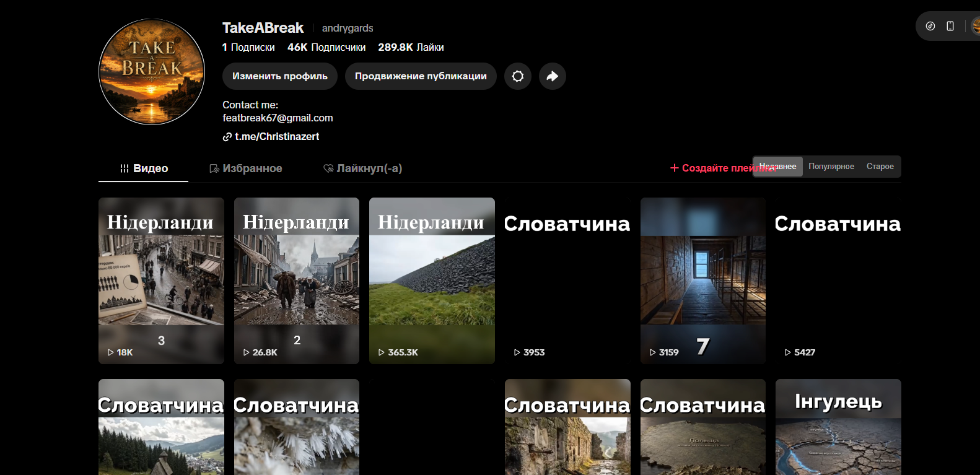Show the Лайкнул(-а) tab
980x475 pixels.
[363, 168]
